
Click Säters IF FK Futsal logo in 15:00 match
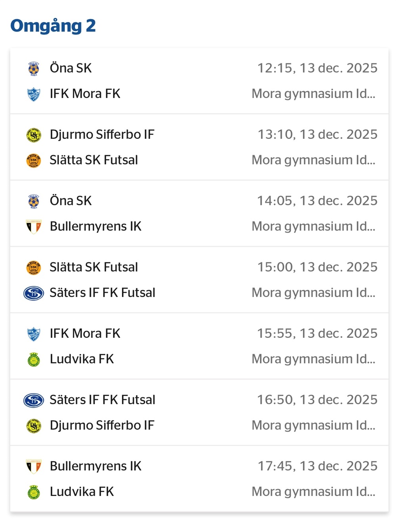(x=34, y=293)
